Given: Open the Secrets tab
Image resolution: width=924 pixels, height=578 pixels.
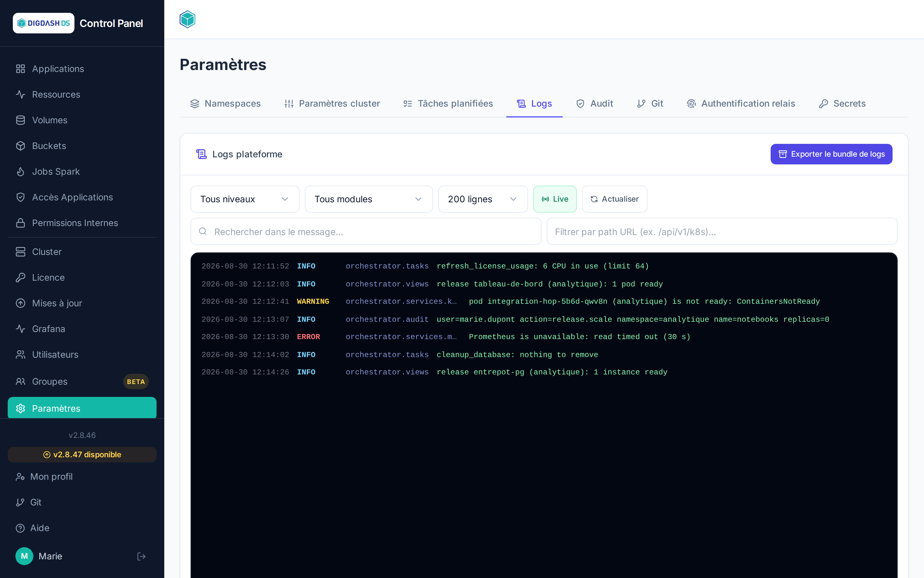Looking at the screenshot, I should point(842,104).
